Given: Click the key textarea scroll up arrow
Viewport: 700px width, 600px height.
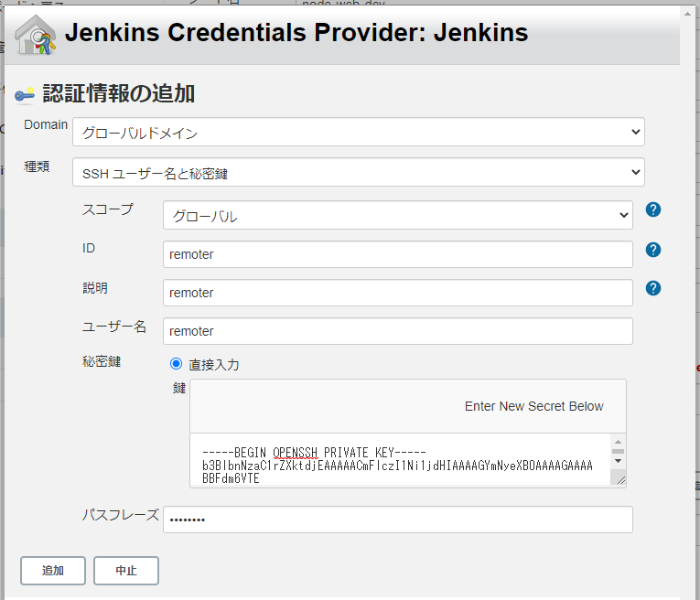Looking at the screenshot, I should point(618,442).
